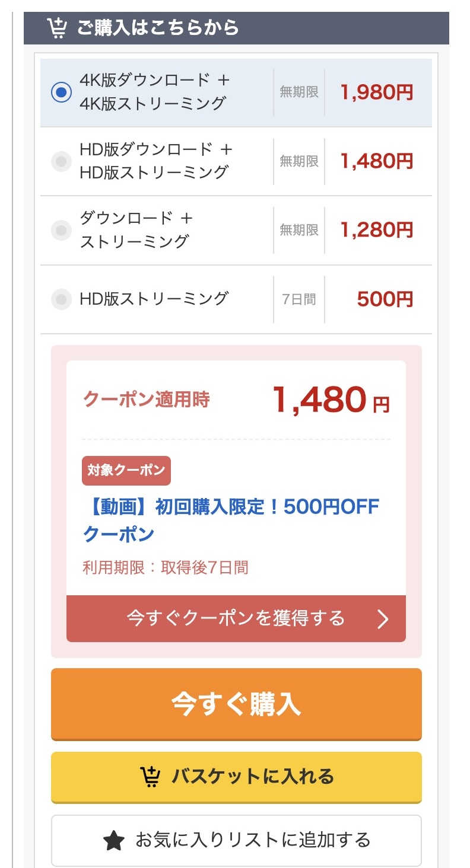Click the 1,280円 price label
The height and width of the screenshot is (868, 470).
[376, 229]
